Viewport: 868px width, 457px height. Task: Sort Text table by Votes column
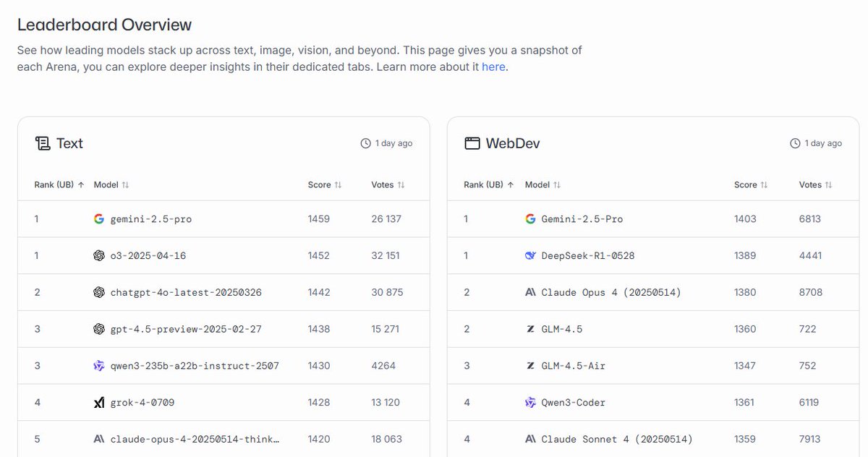pos(388,185)
